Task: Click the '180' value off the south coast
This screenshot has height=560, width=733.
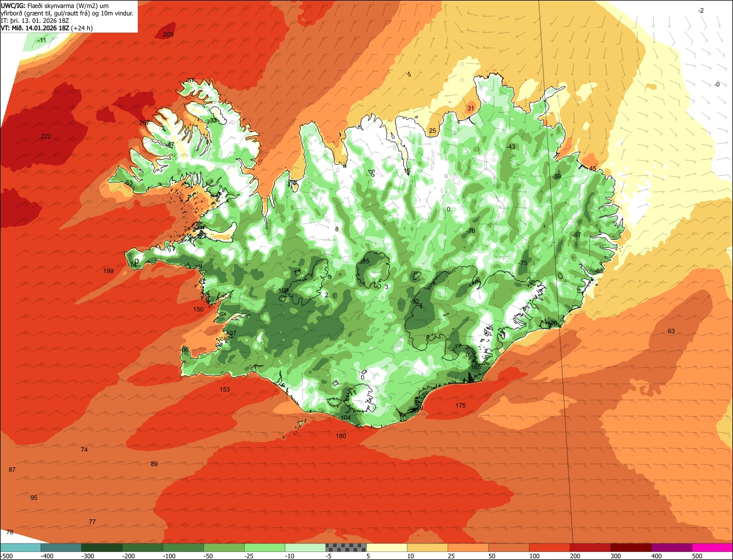Action: point(341,436)
